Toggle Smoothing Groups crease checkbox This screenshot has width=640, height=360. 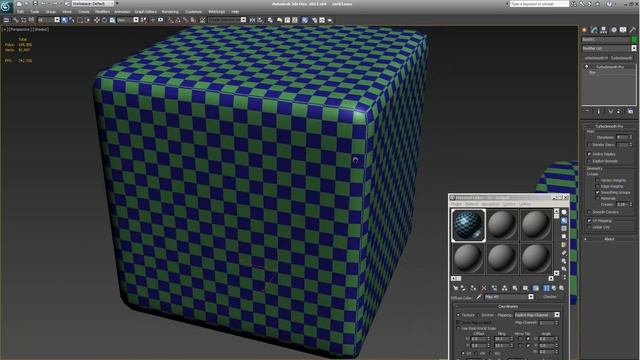(598, 192)
